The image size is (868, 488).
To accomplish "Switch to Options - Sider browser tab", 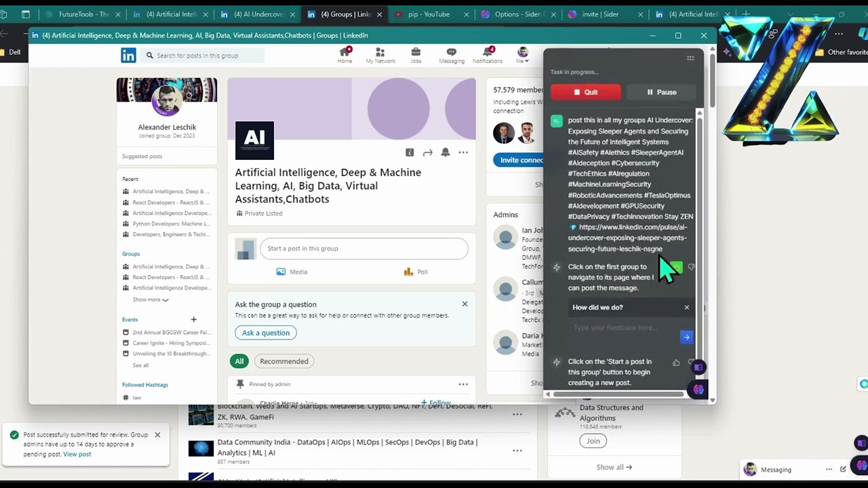I will tap(517, 14).
